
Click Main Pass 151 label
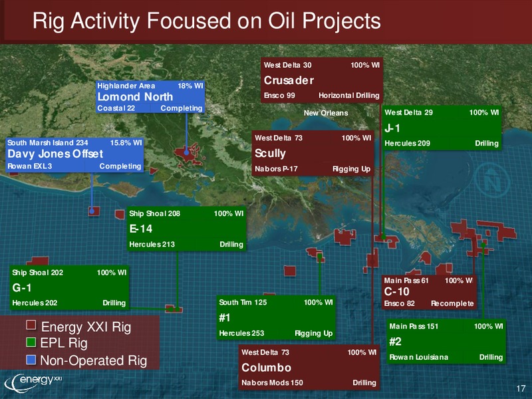[x=414, y=327]
